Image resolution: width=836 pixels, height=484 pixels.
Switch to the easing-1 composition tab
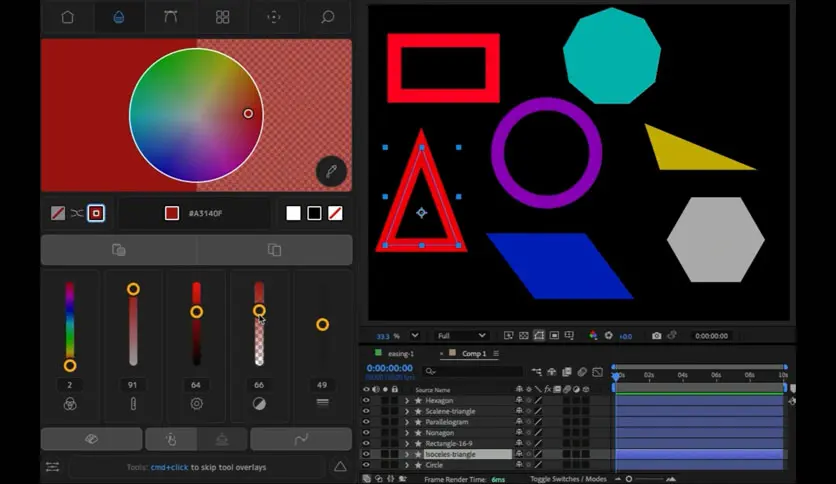(x=400, y=353)
